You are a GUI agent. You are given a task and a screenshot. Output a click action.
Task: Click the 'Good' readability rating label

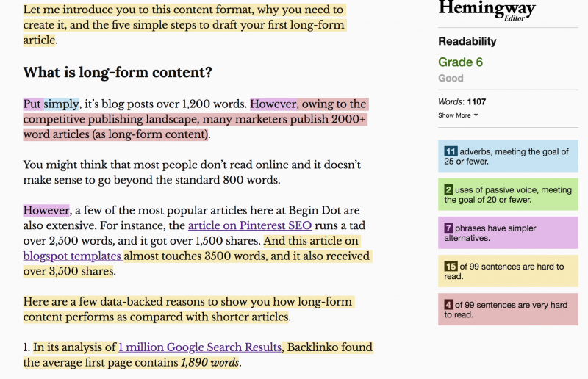[451, 78]
